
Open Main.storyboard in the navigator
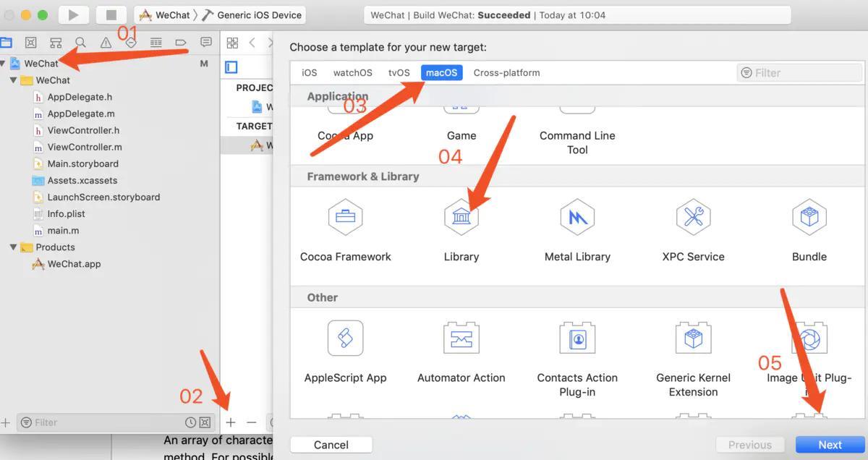point(82,163)
